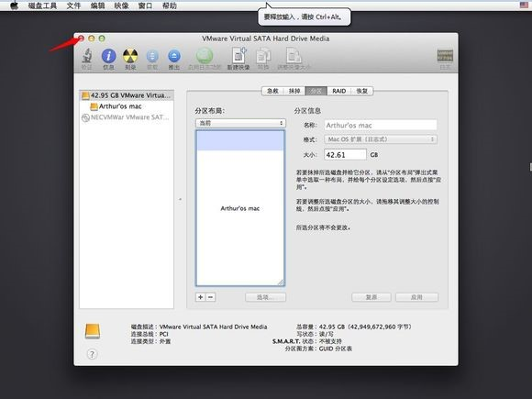This screenshot has height=399, width=532.
Task: Open the 窗口 (Window) menu
Action: 146,6
